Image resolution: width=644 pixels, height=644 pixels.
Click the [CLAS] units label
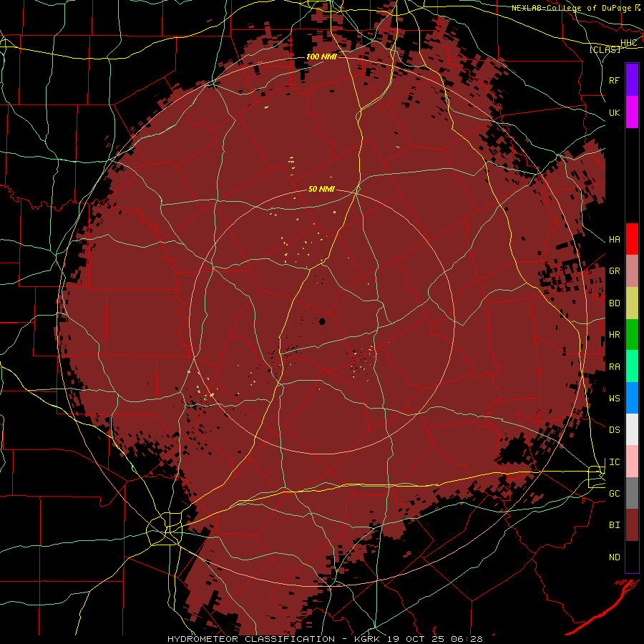tap(605, 49)
